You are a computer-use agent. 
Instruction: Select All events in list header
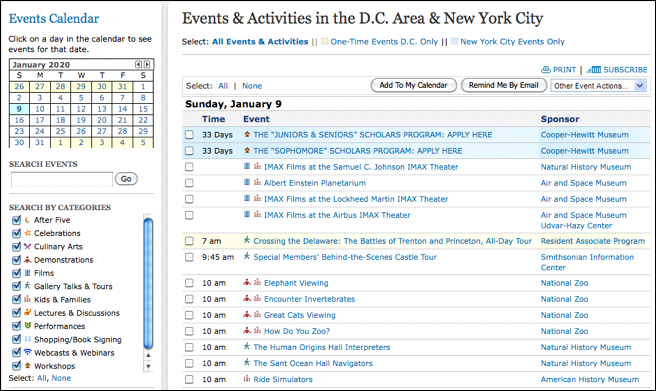[223, 86]
